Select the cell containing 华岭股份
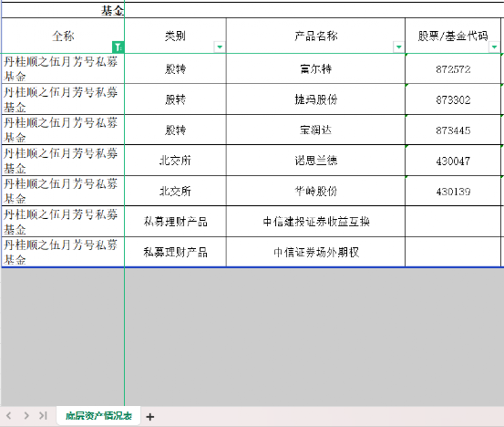This screenshot has height=427, width=504. pyautogui.click(x=315, y=191)
